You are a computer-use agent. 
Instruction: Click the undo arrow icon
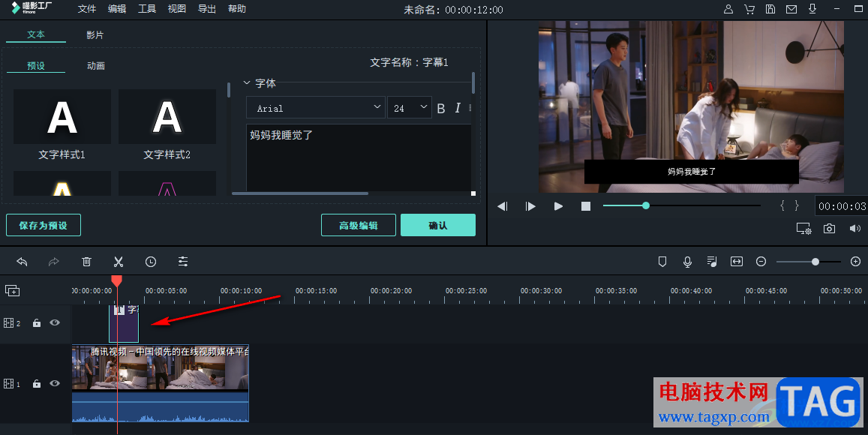(23, 262)
